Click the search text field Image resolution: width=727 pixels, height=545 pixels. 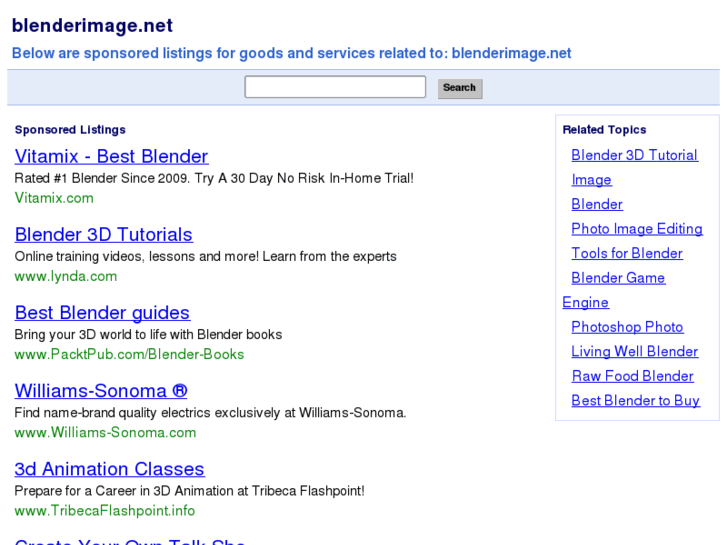335,87
